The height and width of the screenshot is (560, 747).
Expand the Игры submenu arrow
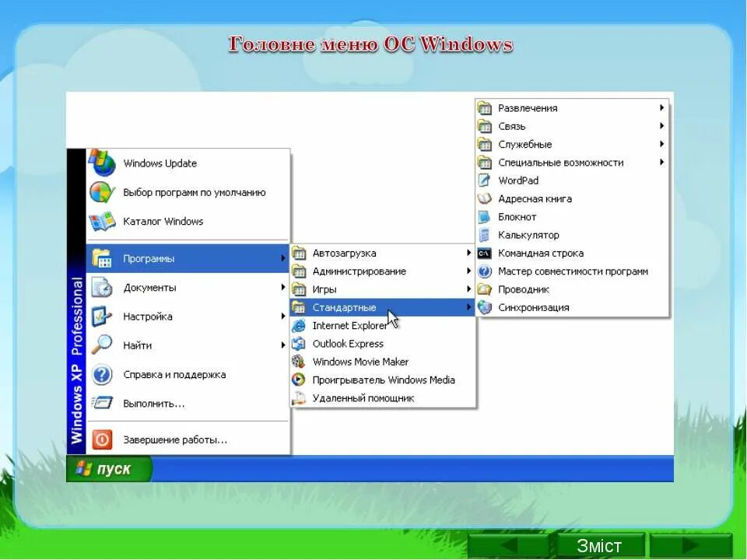pyautogui.click(x=468, y=289)
